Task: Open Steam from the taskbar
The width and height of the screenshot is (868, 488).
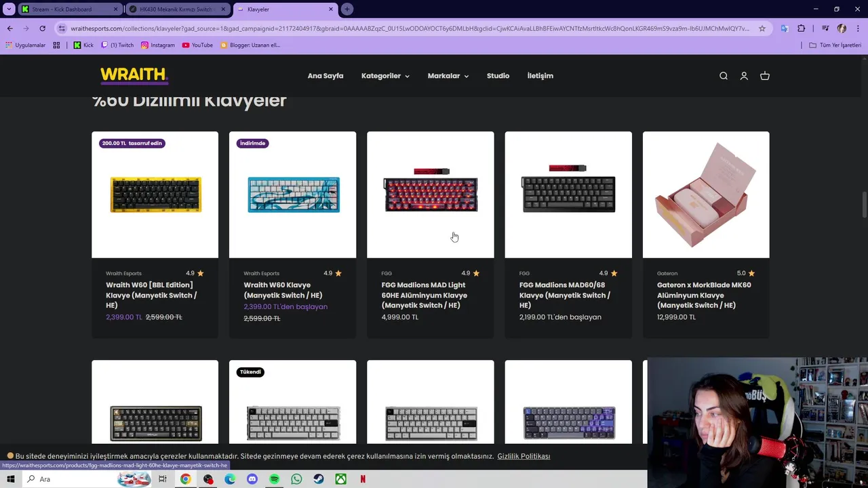Action: (x=318, y=479)
